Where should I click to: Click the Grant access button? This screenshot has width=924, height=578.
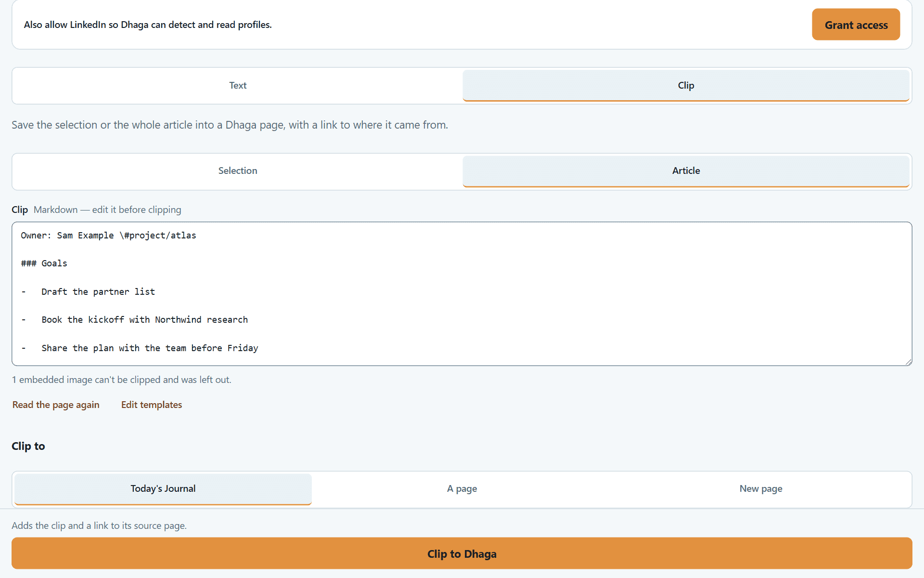pos(856,25)
